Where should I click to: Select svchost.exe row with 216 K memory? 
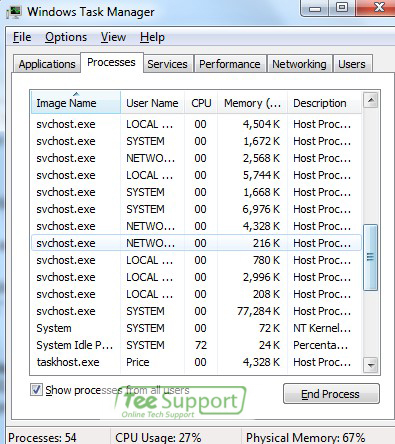(x=196, y=243)
